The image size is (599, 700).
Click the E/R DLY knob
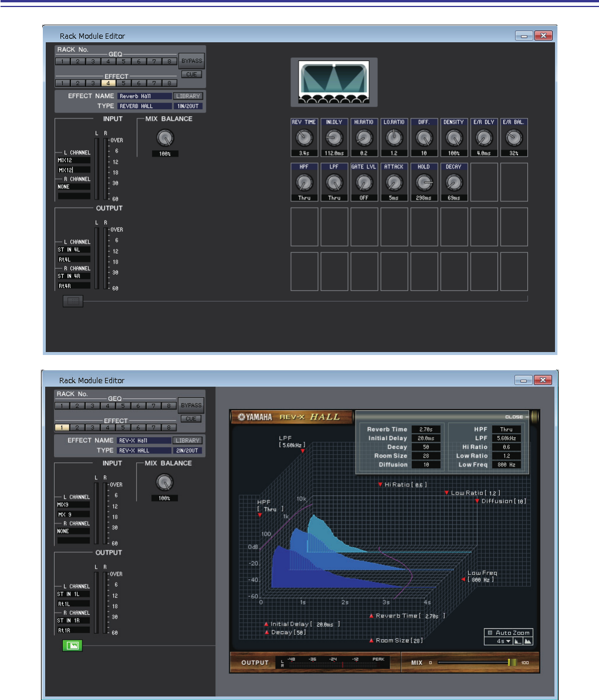[484, 137]
